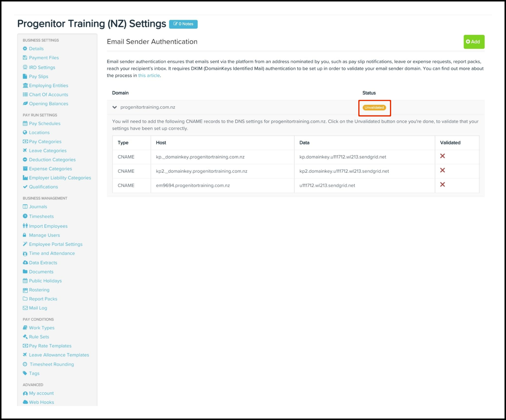The width and height of the screenshot is (506, 420).
Task: Click the envelope icon beside Mail Log
Action: pyautogui.click(x=25, y=308)
